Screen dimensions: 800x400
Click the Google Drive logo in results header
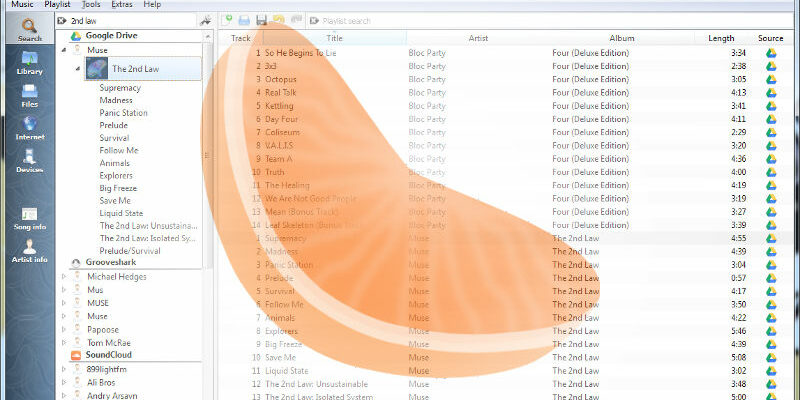[76, 36]
